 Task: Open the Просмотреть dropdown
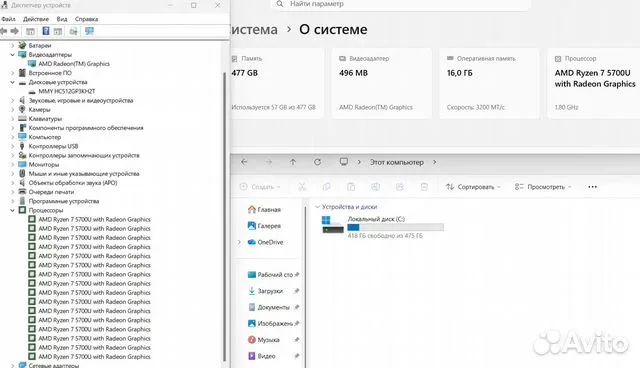[543, 187]
